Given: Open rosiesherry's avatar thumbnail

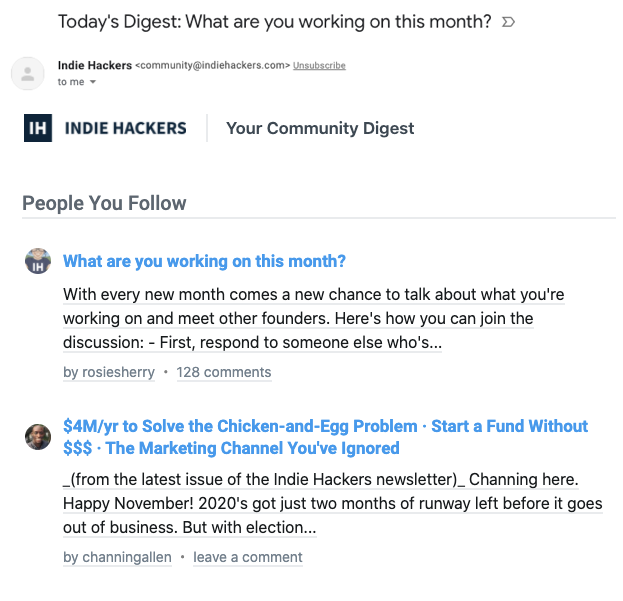Looking at the screenshot, I should click(38, 261).
